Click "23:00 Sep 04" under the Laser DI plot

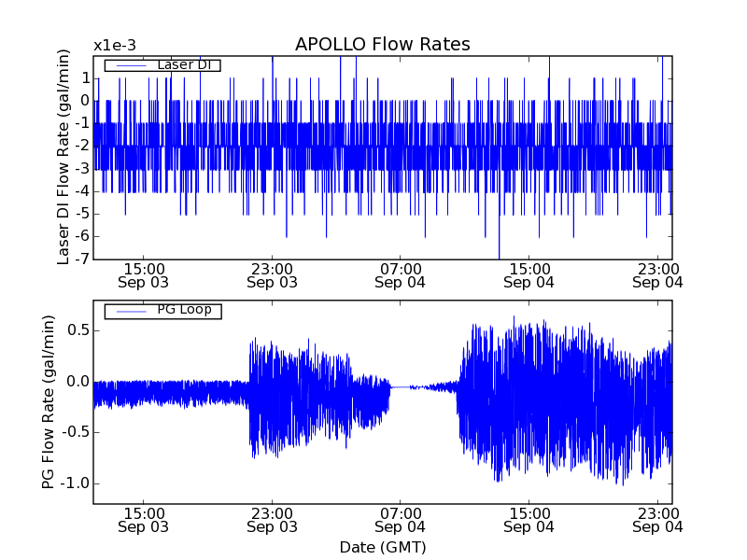[x=657, y=275]
